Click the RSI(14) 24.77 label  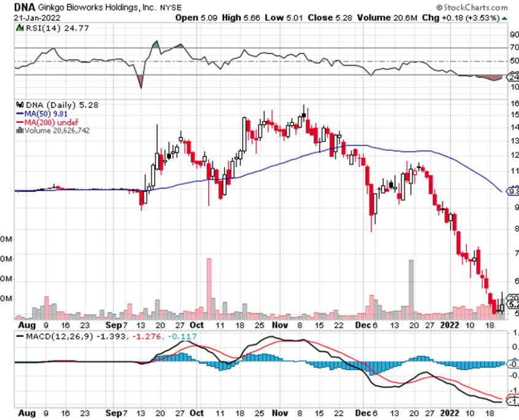tap(57, 28)
